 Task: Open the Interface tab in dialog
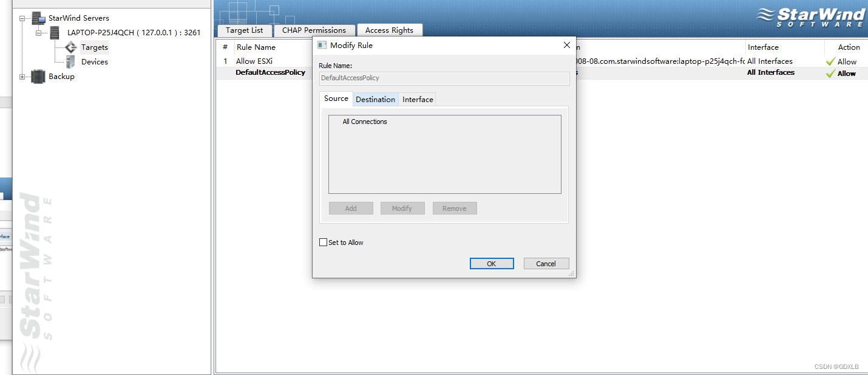click(x=418, y=99)
